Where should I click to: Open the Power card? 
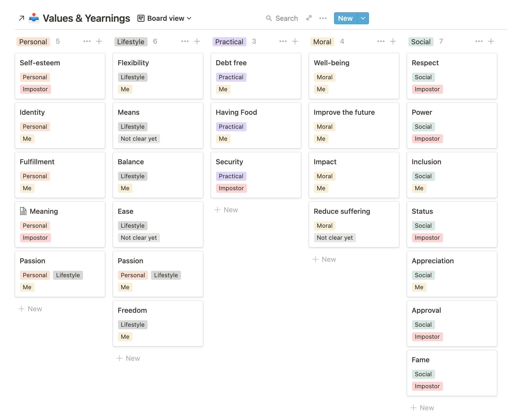point(452,125)
